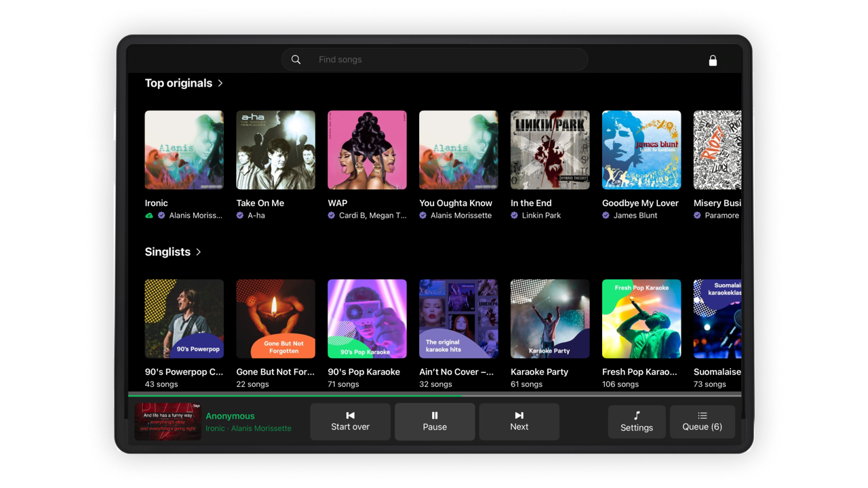Open the Karaoke Party singlist cover

550,319
